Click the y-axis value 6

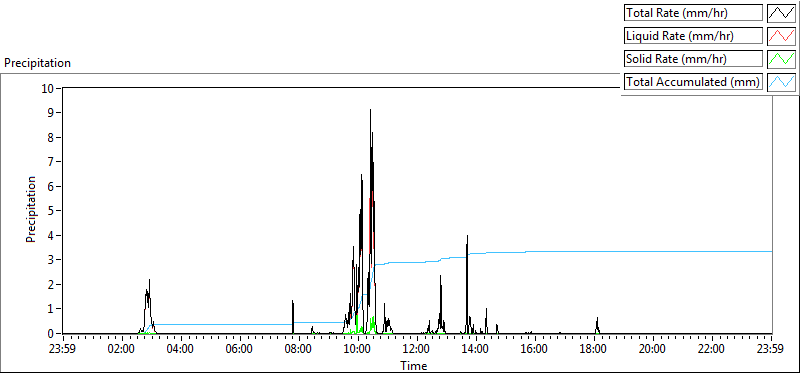pyautogui.click(x=51, y=186)
